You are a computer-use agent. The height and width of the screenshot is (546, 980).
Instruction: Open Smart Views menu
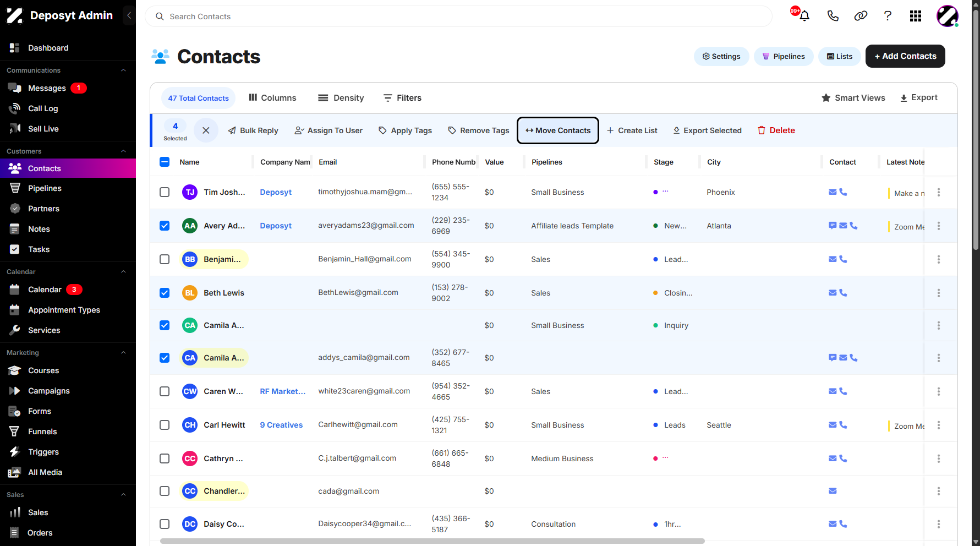(853, 98)
